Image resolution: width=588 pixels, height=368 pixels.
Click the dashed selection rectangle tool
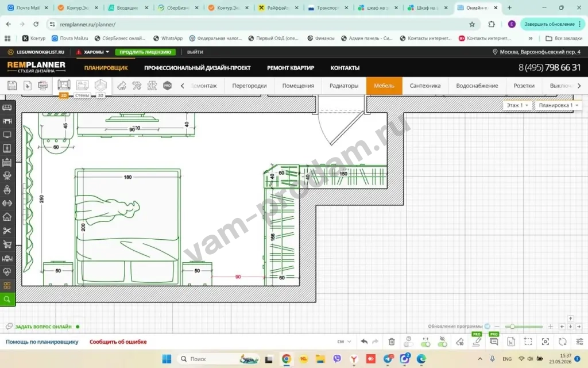point(528,342)
